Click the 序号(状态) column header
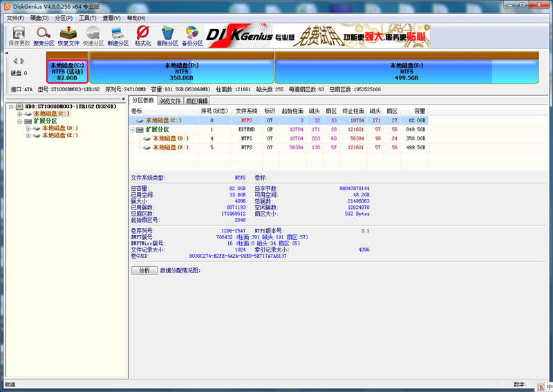Viewport: 553px width, 392px height. [x=214, y=111]
